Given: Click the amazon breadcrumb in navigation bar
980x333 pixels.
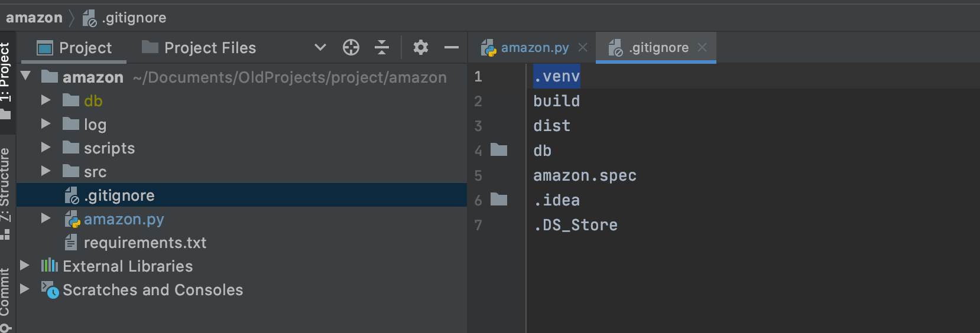Looking at the screenshot, I should [34, 18].
